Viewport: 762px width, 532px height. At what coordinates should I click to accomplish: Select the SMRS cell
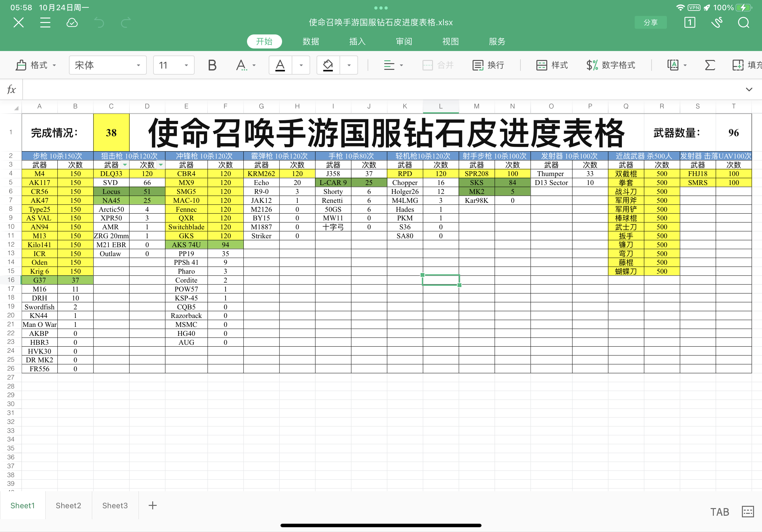point(698,183)
